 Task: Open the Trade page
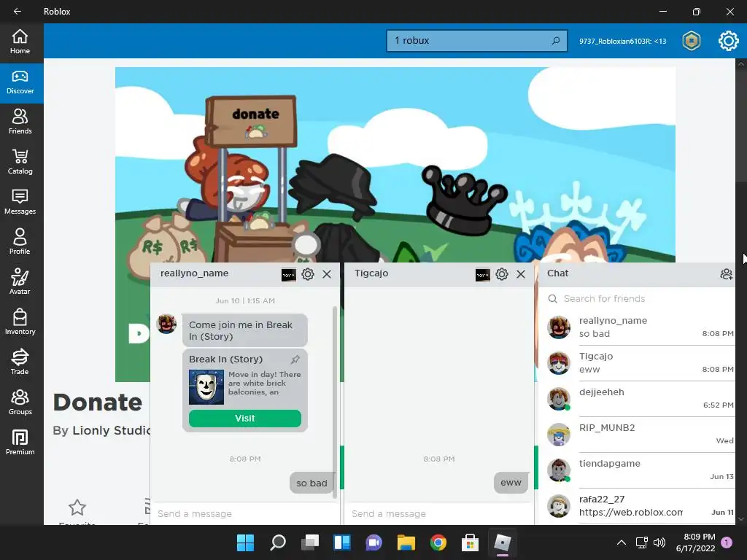coord(20,362)
